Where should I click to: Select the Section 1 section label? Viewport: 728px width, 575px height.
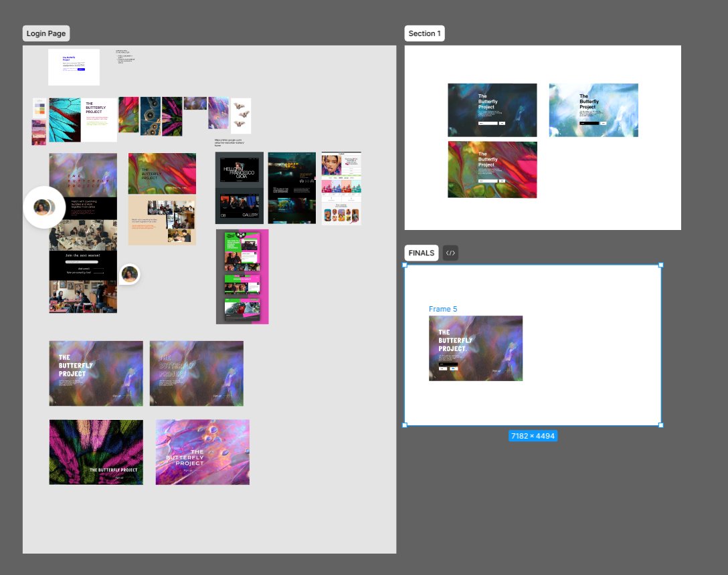pyautogui.click(x=424, y=33)
